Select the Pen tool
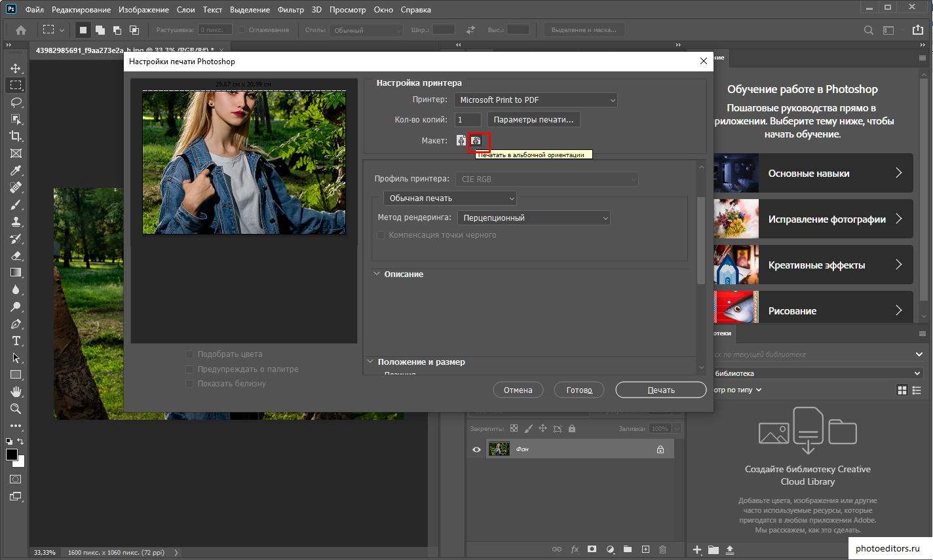 16,324
